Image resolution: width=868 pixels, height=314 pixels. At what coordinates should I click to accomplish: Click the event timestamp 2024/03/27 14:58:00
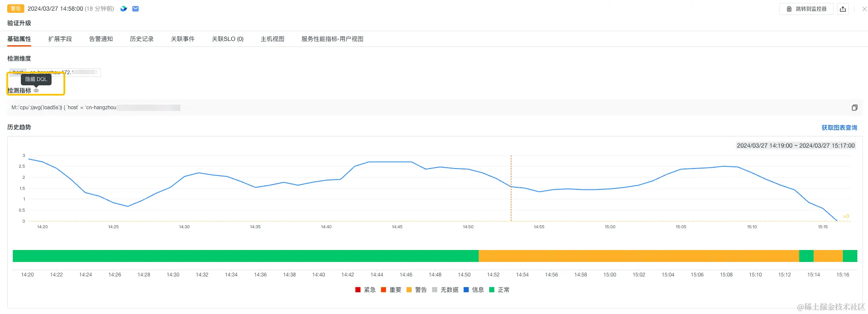point(55,9)
